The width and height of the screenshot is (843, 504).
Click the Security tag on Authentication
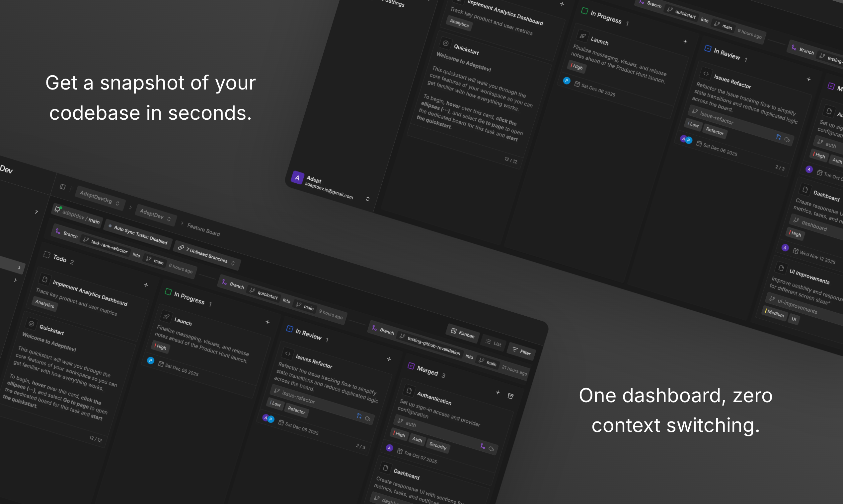438,446
